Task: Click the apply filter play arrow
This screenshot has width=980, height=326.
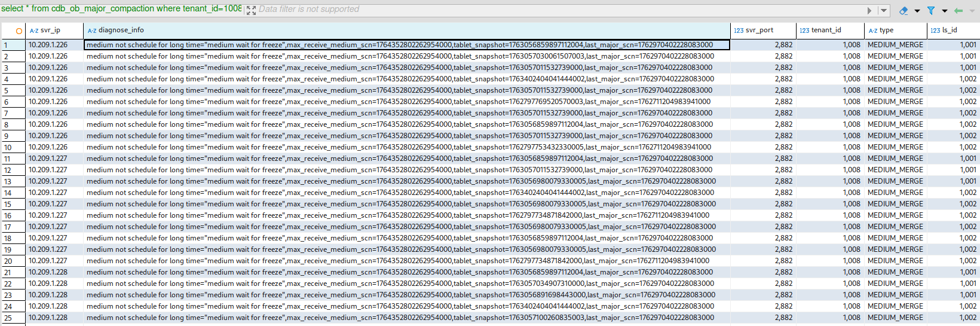Action: pyautogui.click(x=869, y=11)
